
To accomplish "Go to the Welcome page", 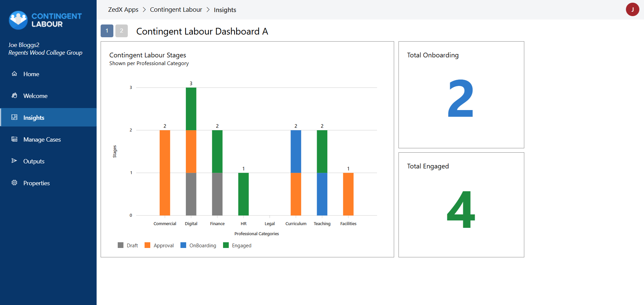I will [x=48, y=96].
